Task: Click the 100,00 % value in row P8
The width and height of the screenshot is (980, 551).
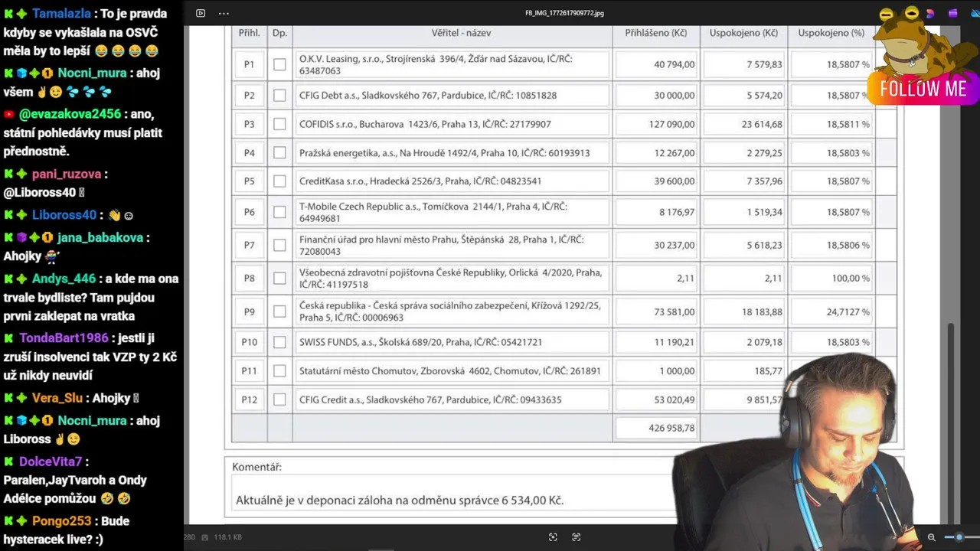Action: (851, 278)
